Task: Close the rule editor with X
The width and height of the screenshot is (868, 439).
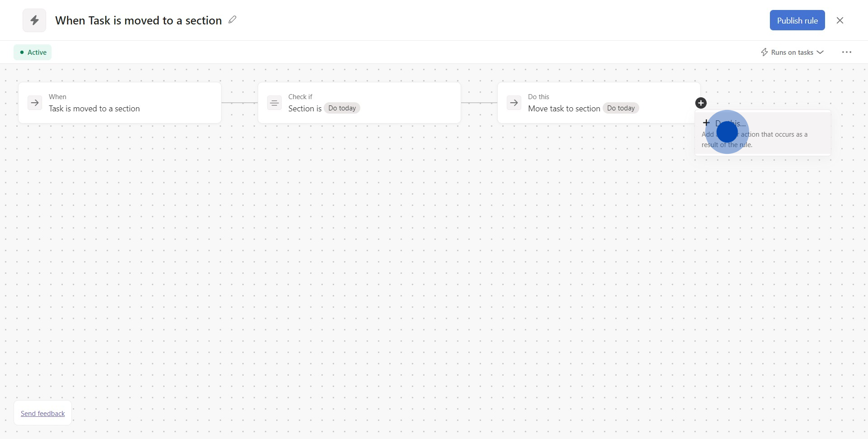Action: tap(840, 20)
